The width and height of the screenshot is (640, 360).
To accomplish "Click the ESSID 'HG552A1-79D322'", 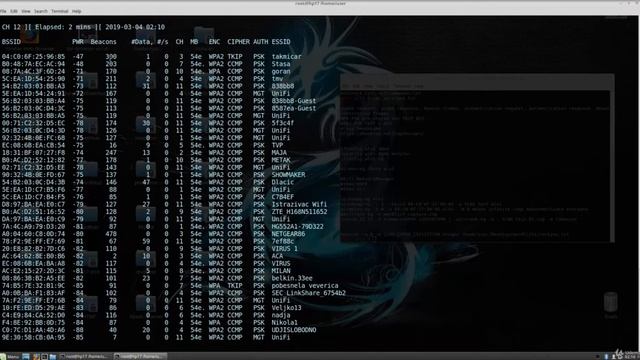I will click(298, 227).
